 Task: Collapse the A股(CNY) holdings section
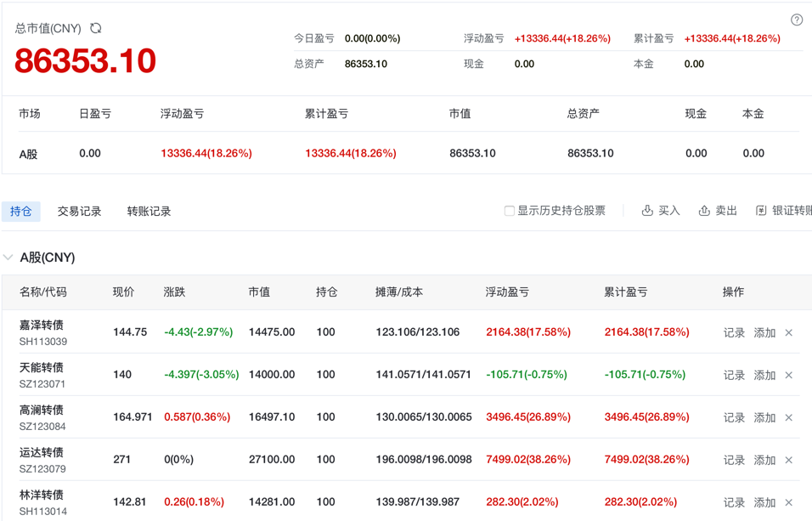tap(8, 258)
